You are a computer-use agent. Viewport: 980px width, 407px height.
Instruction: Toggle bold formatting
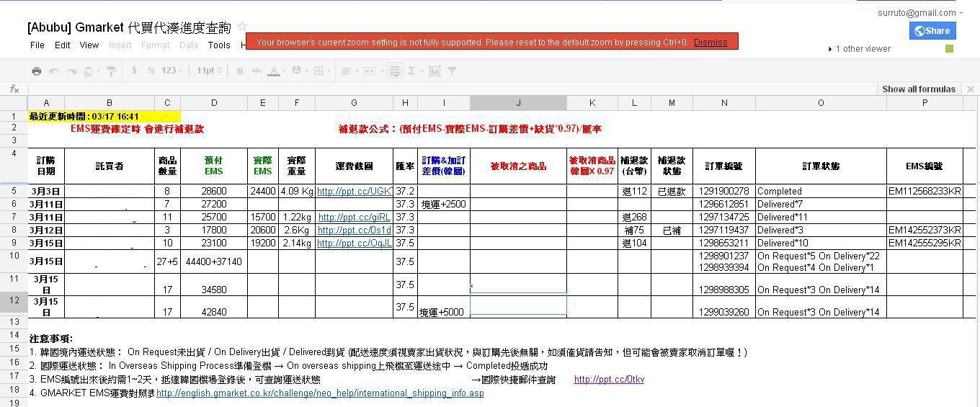point(239,71)
